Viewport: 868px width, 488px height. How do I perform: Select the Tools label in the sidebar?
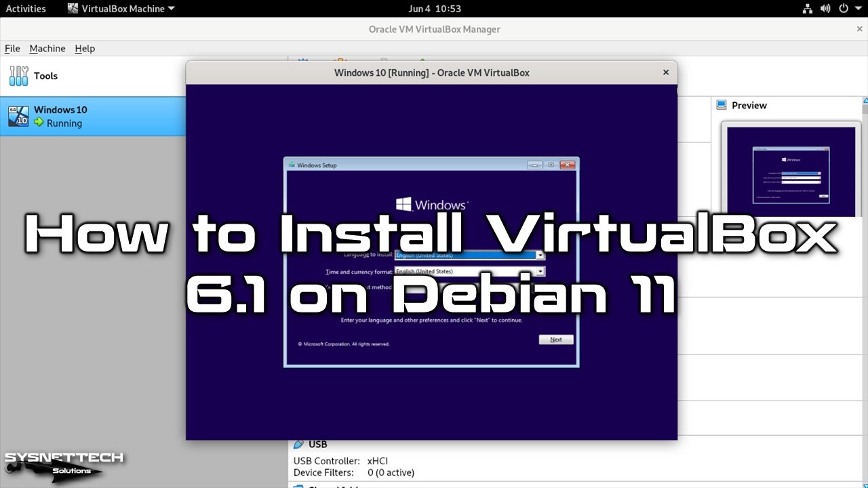pyautogui.click(x=45, y=76)
